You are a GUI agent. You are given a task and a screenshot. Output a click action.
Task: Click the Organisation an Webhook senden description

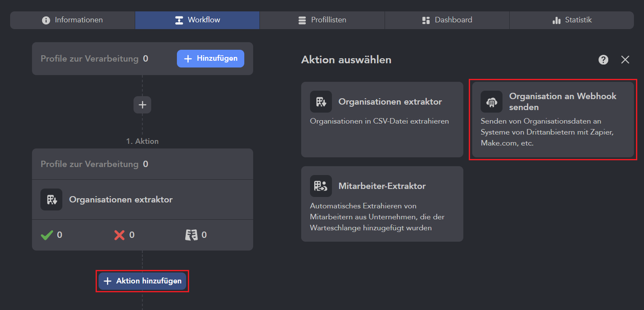[547, 132]
